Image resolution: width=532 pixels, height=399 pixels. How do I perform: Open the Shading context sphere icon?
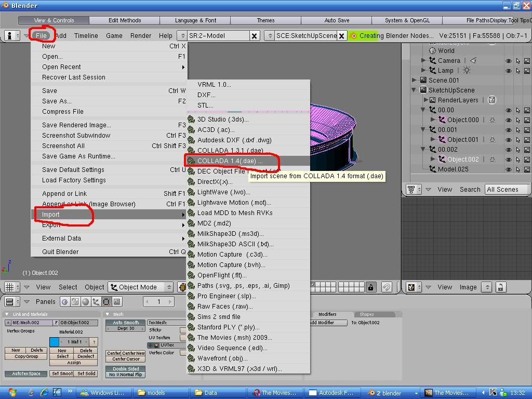(x=86, y=302)
